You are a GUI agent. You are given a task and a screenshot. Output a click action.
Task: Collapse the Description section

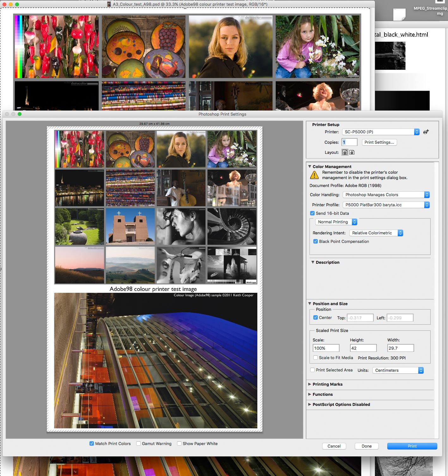click(313, 262)
